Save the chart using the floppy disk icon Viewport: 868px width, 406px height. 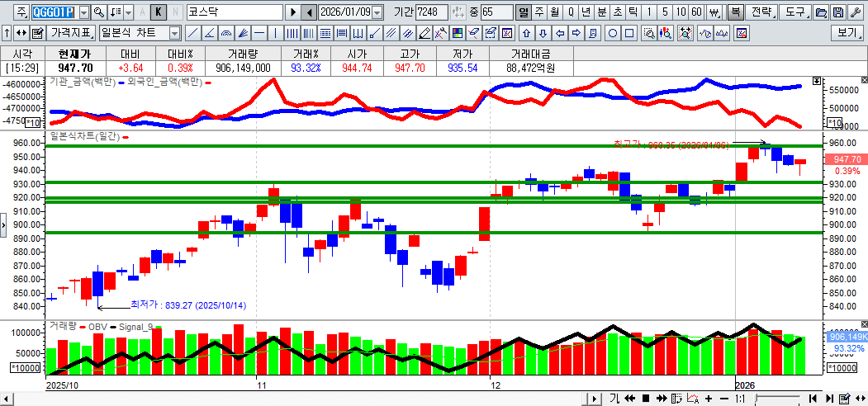tap(837, 12)
